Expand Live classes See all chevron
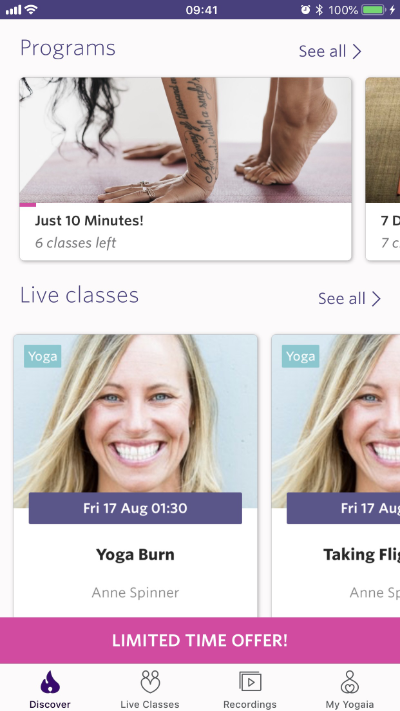The image size is (400, 711). (x=376, y=299)
